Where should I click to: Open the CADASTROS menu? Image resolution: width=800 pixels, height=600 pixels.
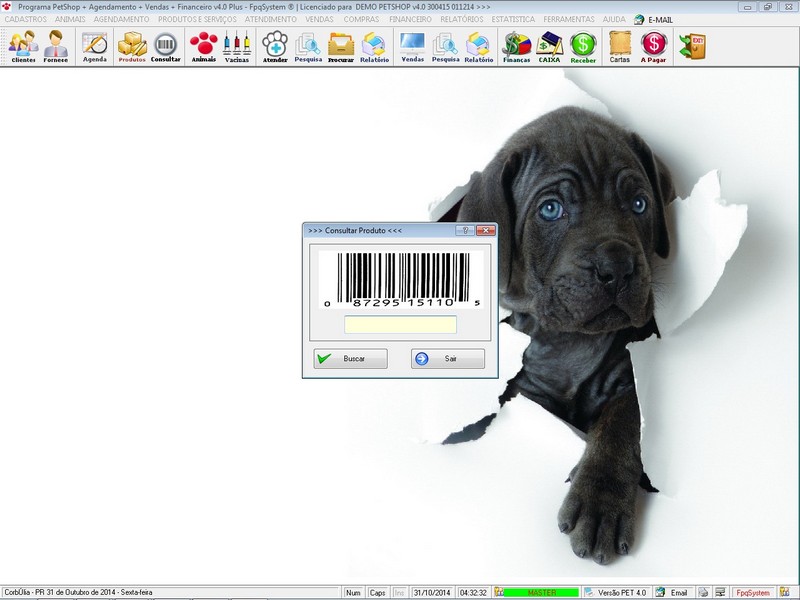(26, 17)
